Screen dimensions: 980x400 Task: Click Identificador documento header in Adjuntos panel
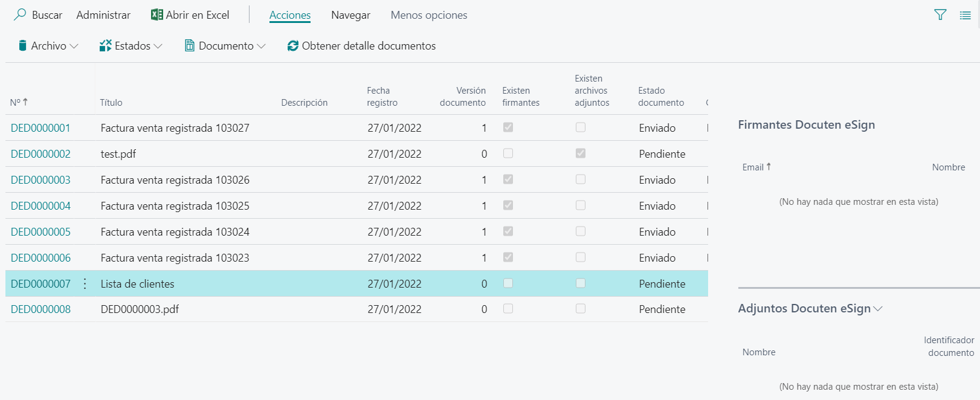pyautogui.click(x=949, y=346)
